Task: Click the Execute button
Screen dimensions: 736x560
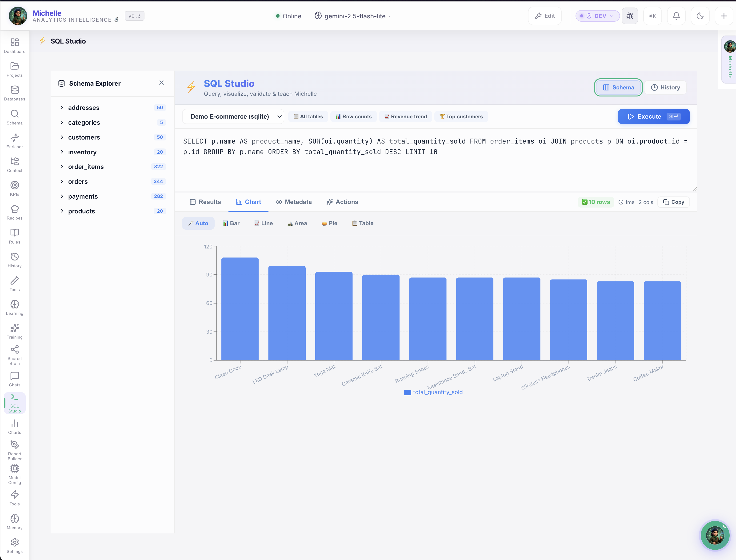Action: tap(653, 117)
